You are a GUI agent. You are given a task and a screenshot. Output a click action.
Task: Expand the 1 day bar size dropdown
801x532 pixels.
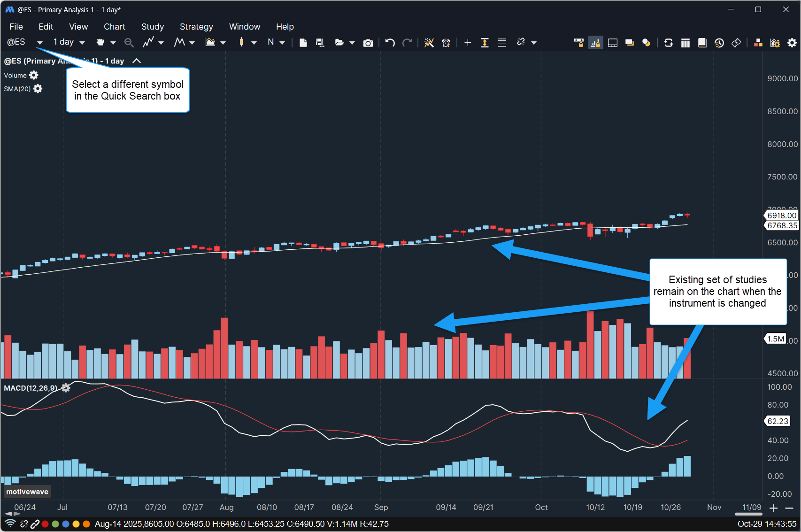tap(82, 43)
